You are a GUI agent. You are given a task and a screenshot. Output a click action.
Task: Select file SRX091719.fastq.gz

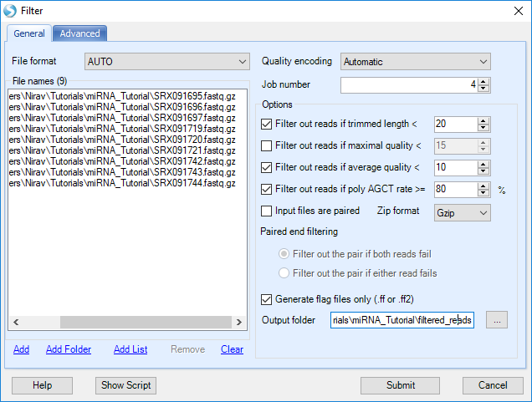point(122,129)
